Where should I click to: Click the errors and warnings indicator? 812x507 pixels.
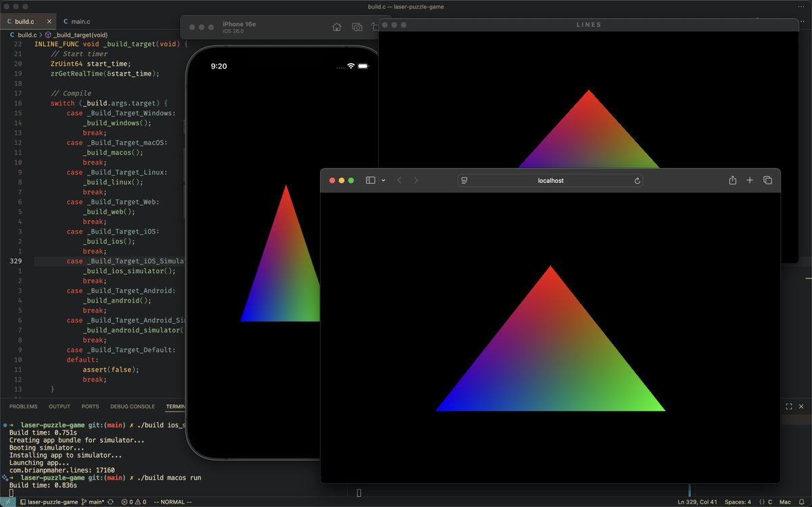[133, 502]
